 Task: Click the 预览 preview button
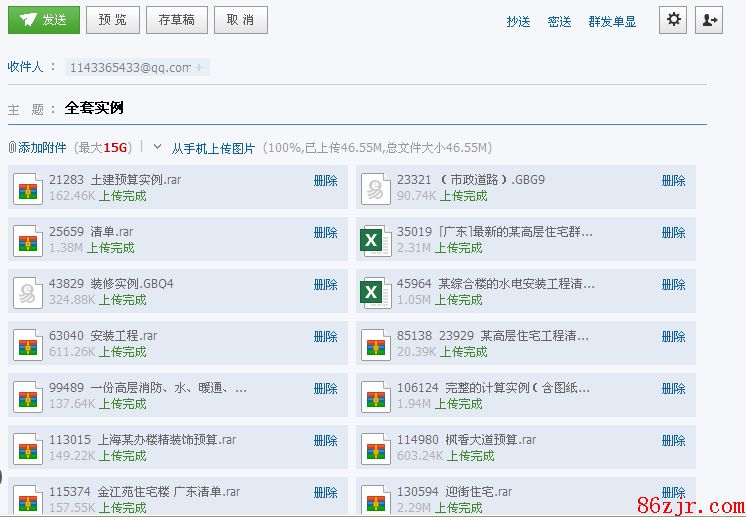(113, 20)
